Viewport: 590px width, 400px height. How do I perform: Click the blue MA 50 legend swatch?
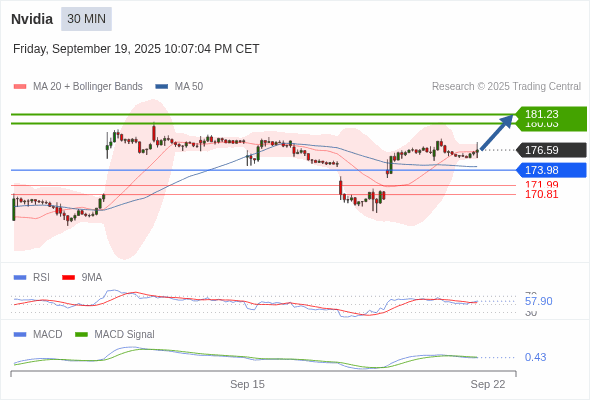(162, 87)
